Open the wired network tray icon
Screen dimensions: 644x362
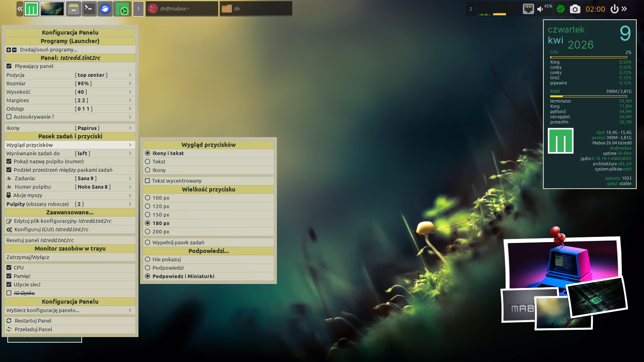pos(528,9)
